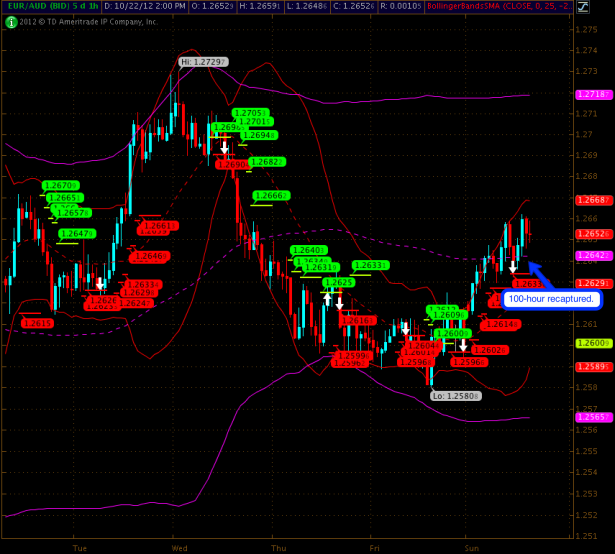Click the magenta 1.2718 price axis tag

coord(594,94)
